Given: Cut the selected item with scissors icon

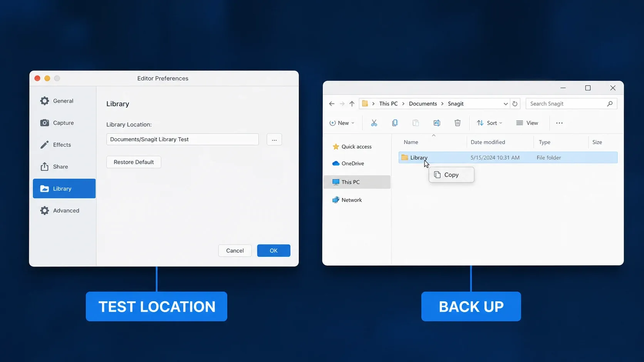Looking at the screenshot, I should point(374,123).
